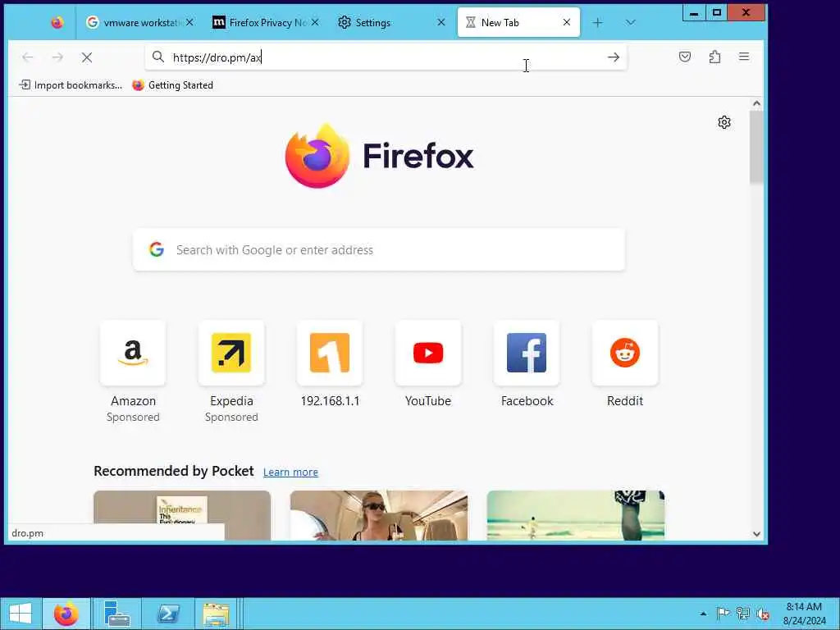Focus the URL field showing dro.pm
The width and height of the screenshot is (840, 630).
[386, 57]
